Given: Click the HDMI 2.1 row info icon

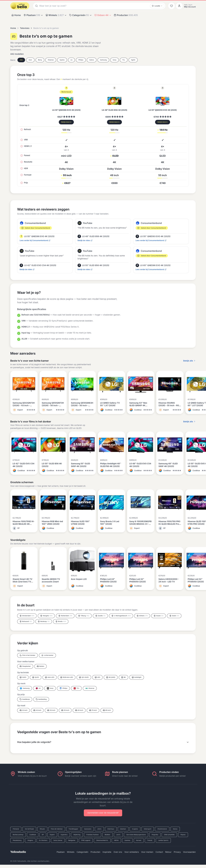Looking at the screenshot, I should 21,146.
